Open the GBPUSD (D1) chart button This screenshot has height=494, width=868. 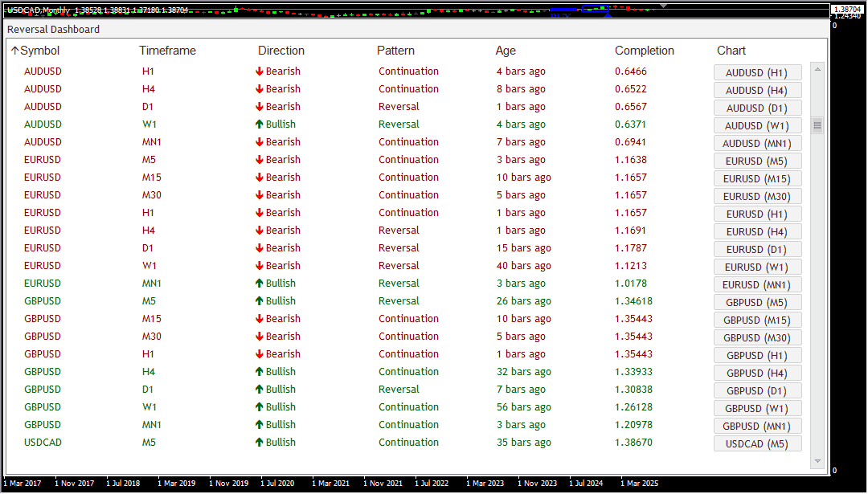pyautogui.click(x=757, y=391)
